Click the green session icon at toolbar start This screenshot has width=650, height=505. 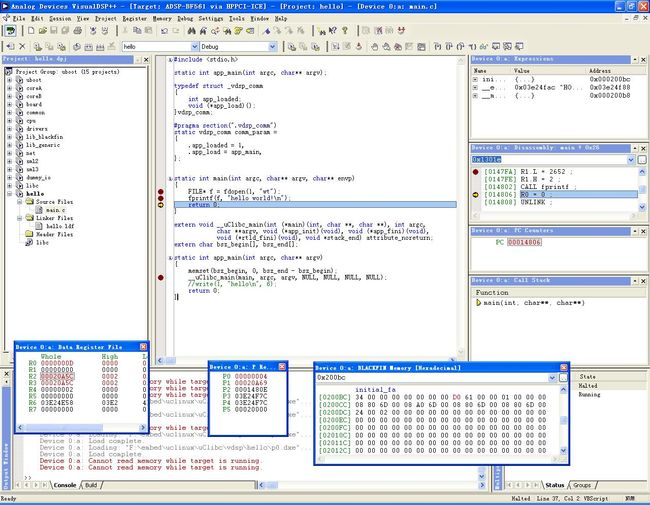point(10,31)
